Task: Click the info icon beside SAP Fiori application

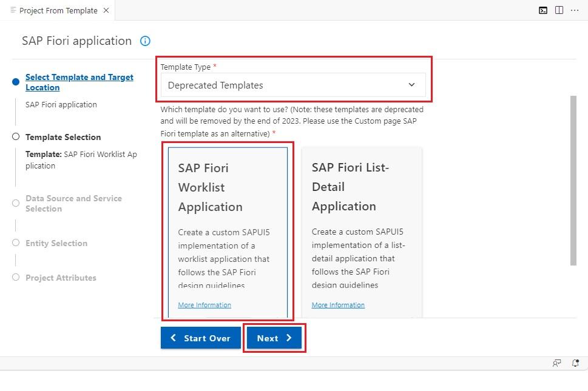Action: tap(145, 41)
